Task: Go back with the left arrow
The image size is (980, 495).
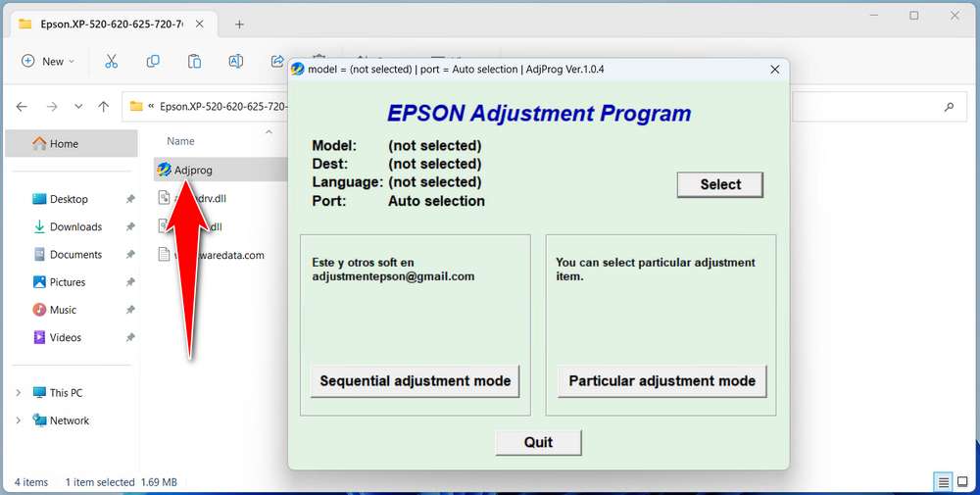Action: [x=22, y=107]
